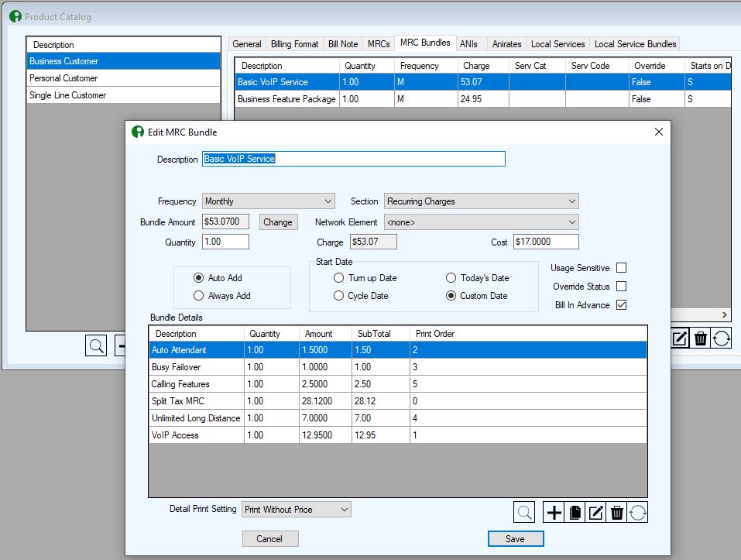This screenshot has height=560, width=741.
Task: Uncheck the Bill In Advance checkbox
Action: click(x=622, y=305)
